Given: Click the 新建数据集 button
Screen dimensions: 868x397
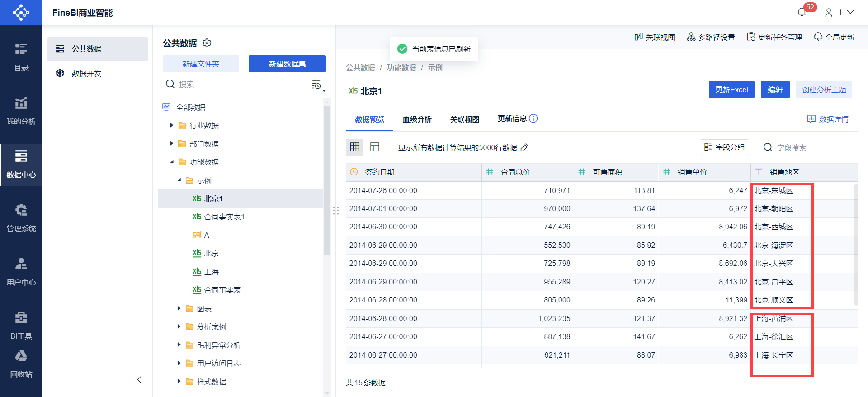Looking at the screenshot, I should pos(287,64).
